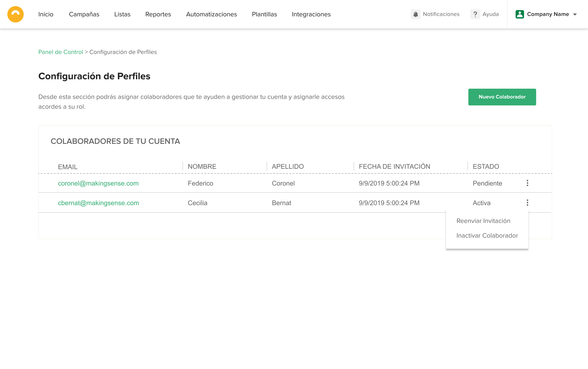Click the Federico name cell

point(200,183)
